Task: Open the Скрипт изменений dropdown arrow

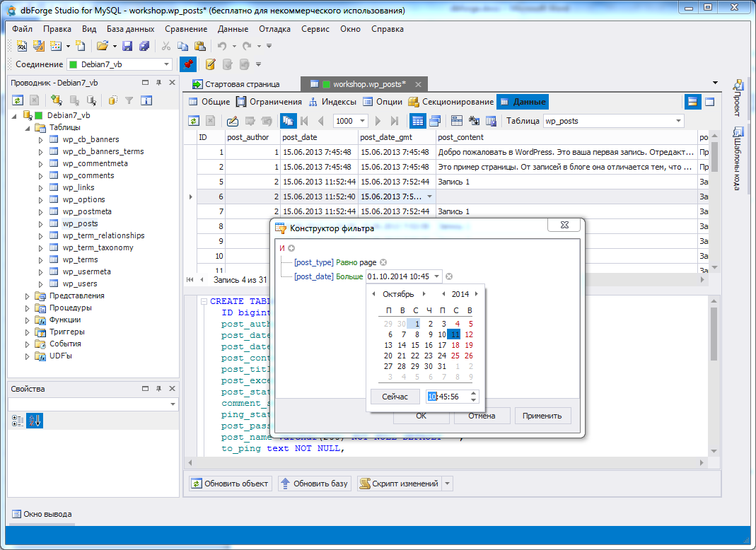Action: 448,484
